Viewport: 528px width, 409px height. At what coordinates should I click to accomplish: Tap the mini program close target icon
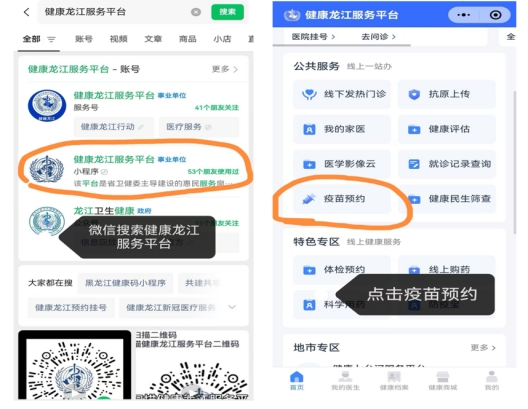495,15
